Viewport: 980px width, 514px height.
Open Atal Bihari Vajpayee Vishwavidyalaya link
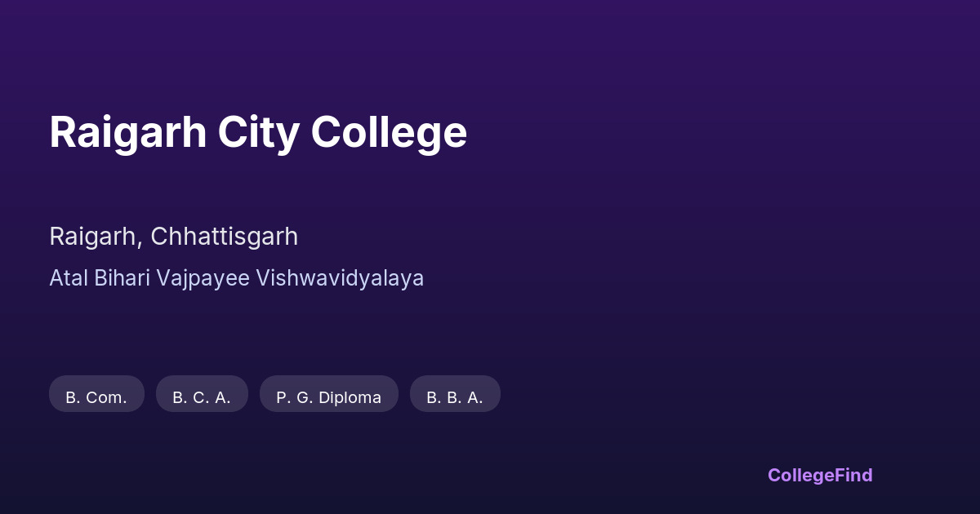click(236, 278)
